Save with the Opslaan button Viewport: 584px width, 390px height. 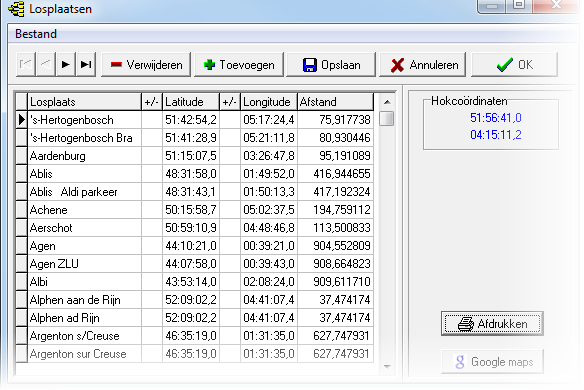331,65
